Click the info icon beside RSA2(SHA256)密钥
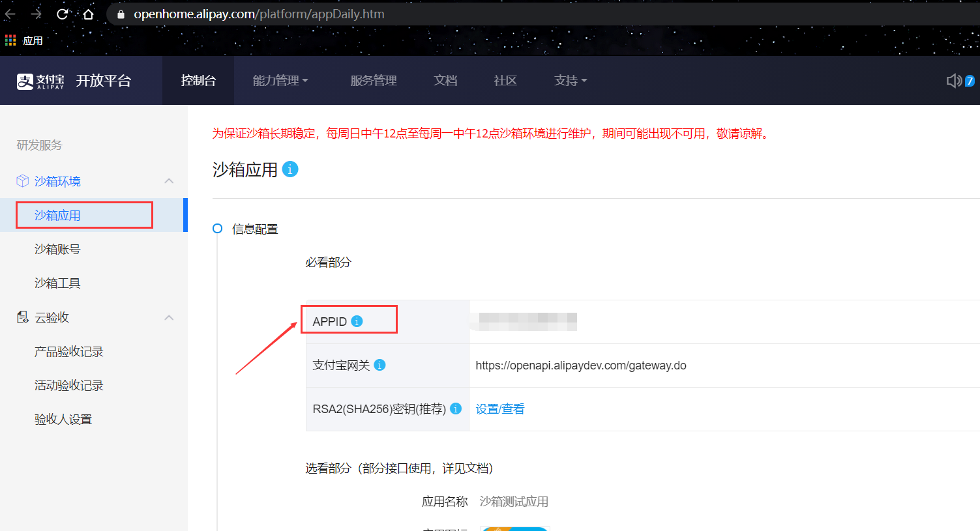980x531 pixels. (x=456, y=409)
